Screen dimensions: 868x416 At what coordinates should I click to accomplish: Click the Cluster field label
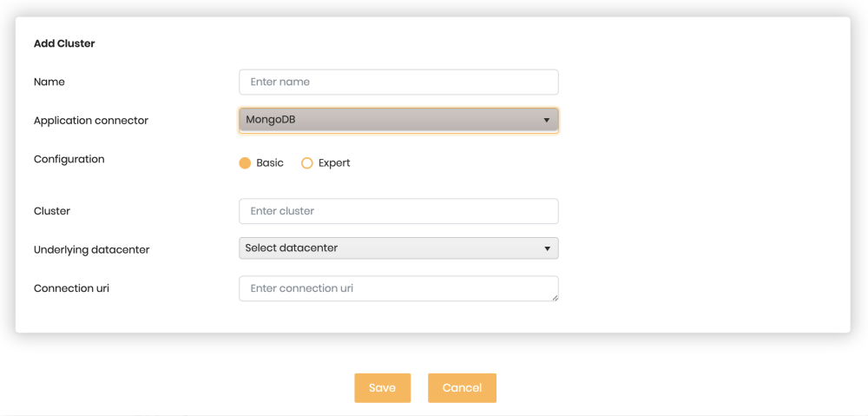(52, 211)
